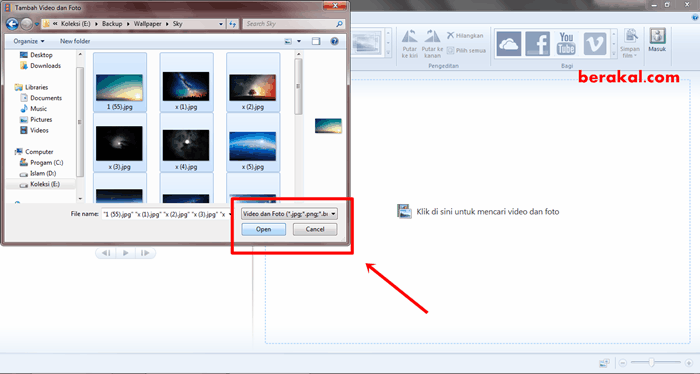This screenshot has width=700, height=374.
Task: Click the Facebook share icon
Action: coord(538,43)
